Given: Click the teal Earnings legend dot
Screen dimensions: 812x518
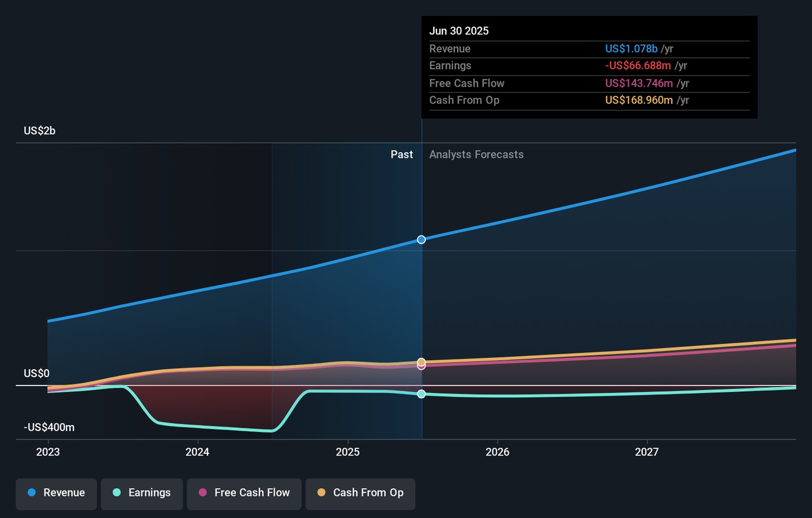Looking at the screenshot, I should [117, 493].
